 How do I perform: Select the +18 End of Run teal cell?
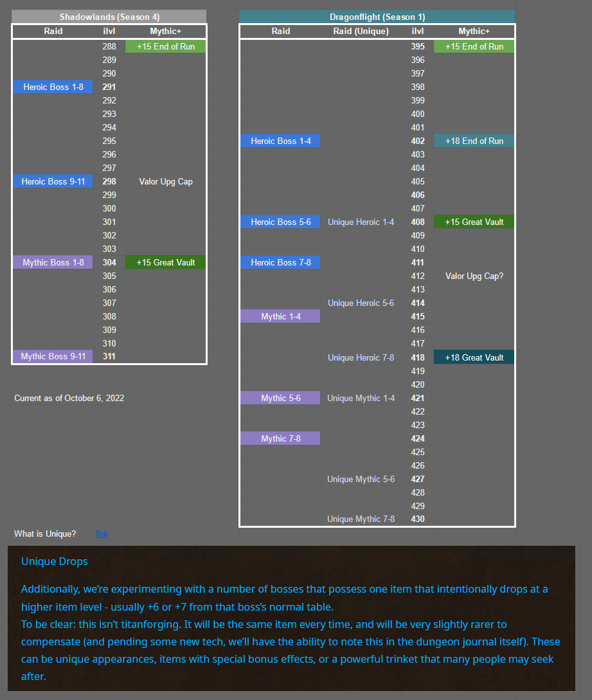tap(474, 141)
